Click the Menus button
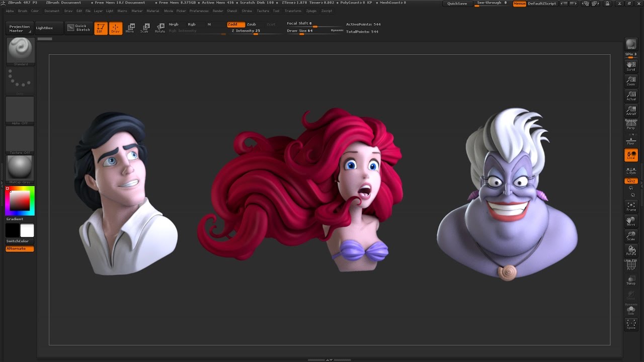Screen dimensions: 644x362 click(520, 4)
